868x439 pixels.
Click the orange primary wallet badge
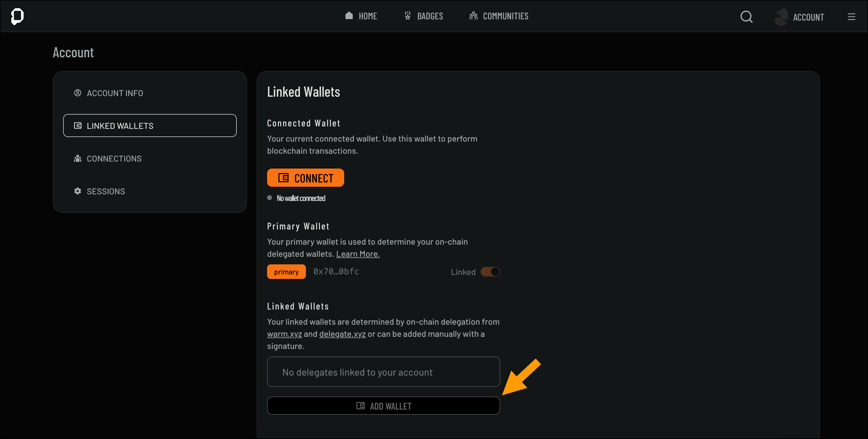point(286,272)
